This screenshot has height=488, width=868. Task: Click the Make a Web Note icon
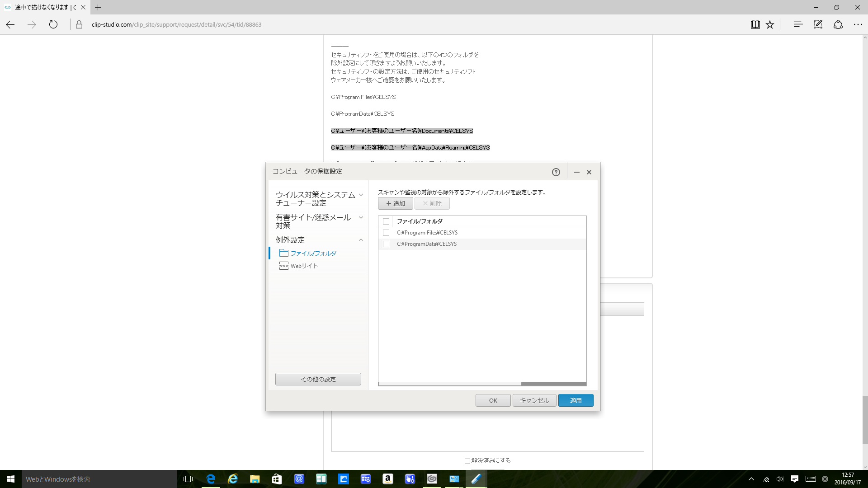(818, 25)
